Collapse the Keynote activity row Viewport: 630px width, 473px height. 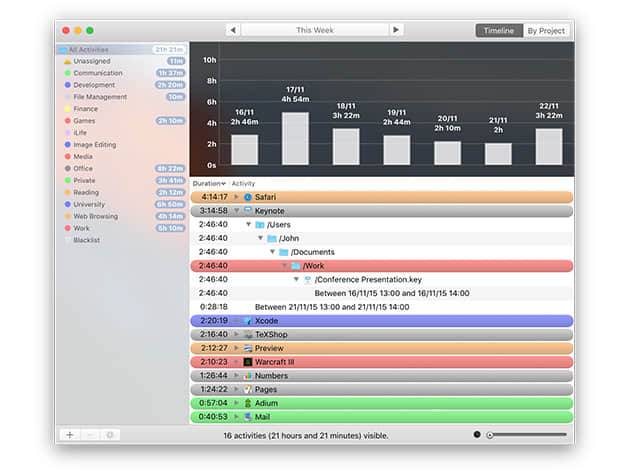pyautogui.click(x=236, y=211)
